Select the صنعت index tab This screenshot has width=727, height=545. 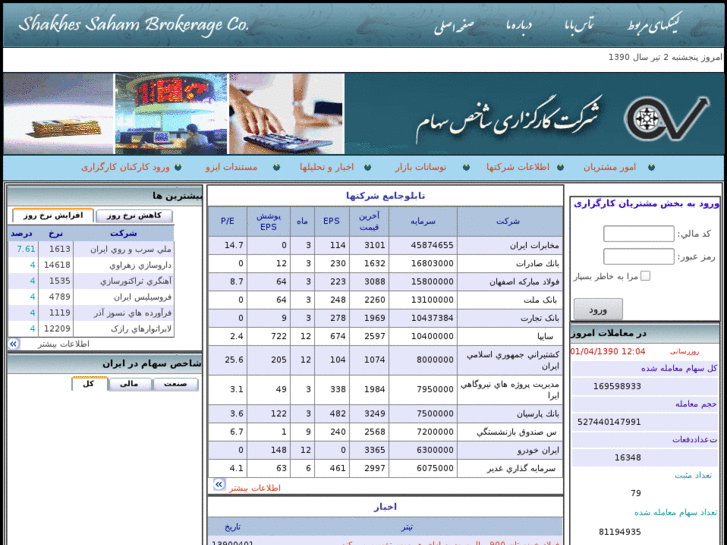point(175,384)
